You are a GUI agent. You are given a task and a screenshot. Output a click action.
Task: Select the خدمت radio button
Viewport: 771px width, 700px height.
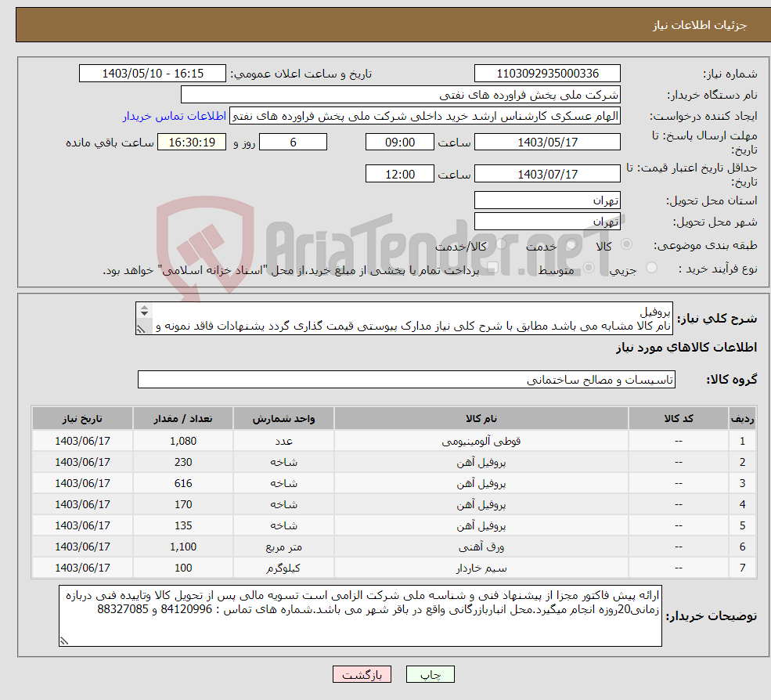(572, 244)
